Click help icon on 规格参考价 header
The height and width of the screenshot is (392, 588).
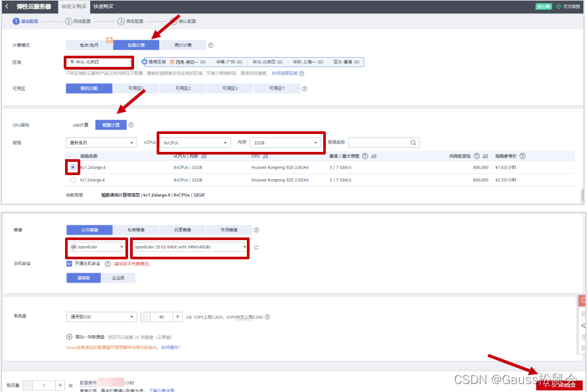point(523,156)
